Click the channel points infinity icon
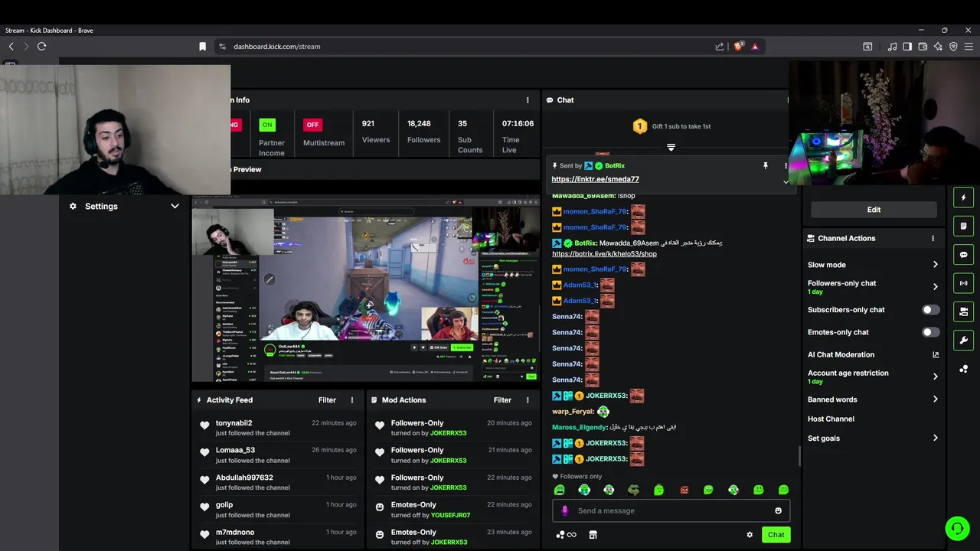 [x=567, y=535]
